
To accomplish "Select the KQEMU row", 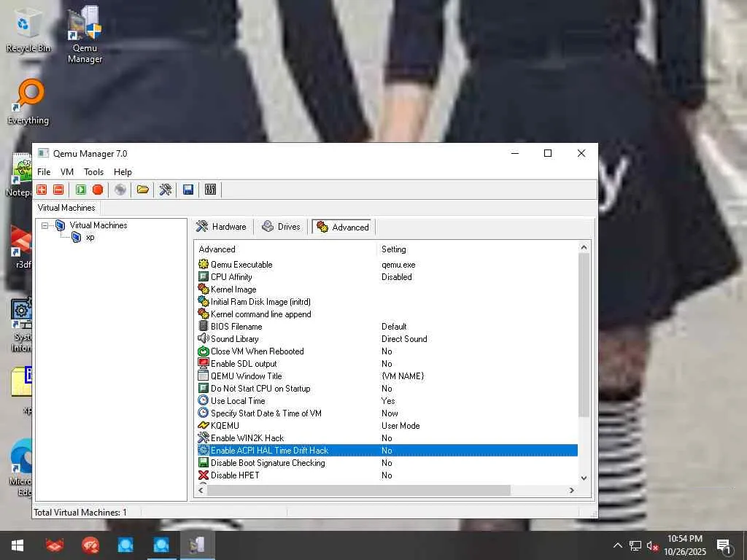I will [x=387, y=425].
